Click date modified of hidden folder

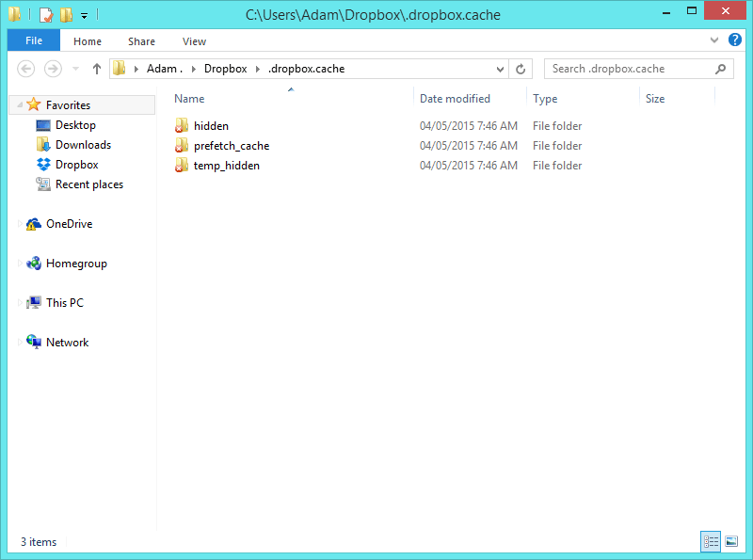pyautogui.click(x=468, y=126)
